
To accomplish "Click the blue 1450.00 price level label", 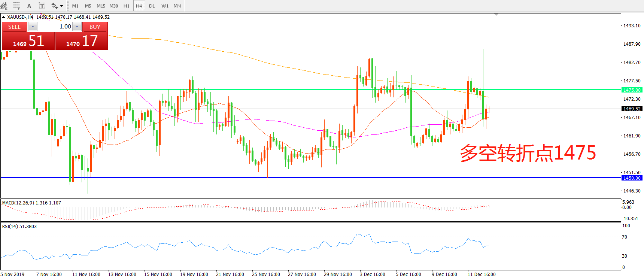I will (x=632, y=178).
